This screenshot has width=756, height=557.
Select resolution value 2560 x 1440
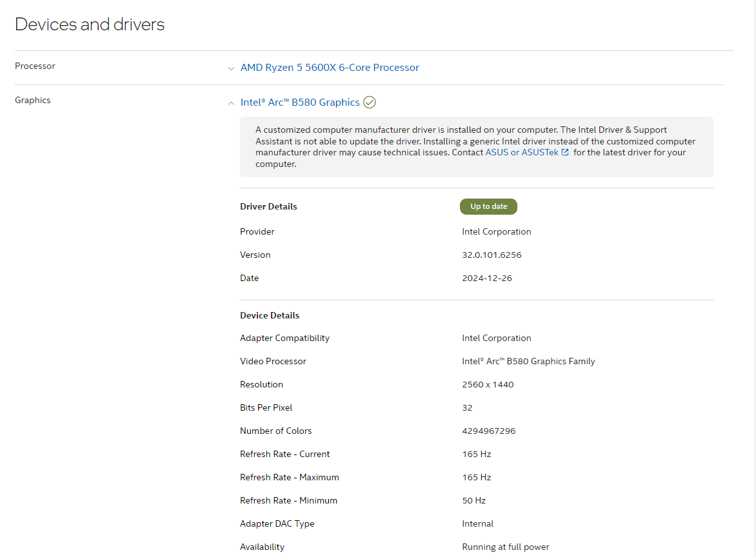coord(488,384)
